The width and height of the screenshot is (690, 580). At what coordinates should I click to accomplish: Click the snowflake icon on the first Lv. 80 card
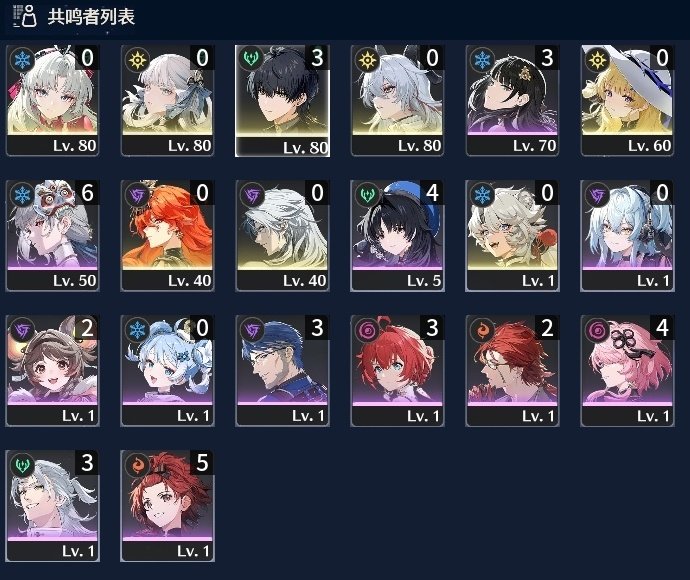22,59
